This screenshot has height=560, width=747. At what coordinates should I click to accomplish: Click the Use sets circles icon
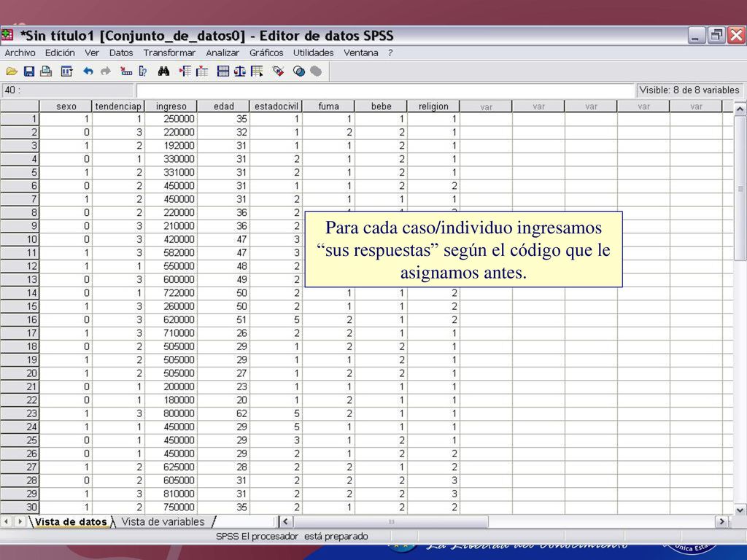(298, 71)
